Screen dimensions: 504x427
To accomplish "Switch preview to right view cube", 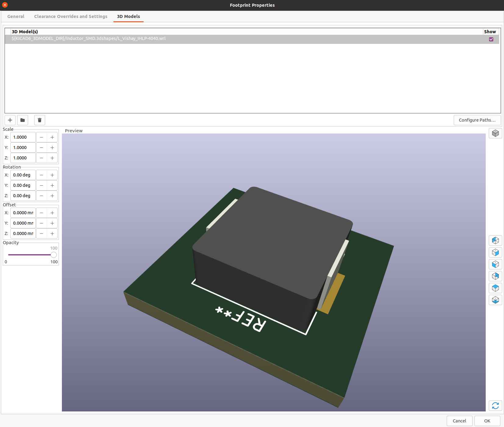I will tap(495, 252).
